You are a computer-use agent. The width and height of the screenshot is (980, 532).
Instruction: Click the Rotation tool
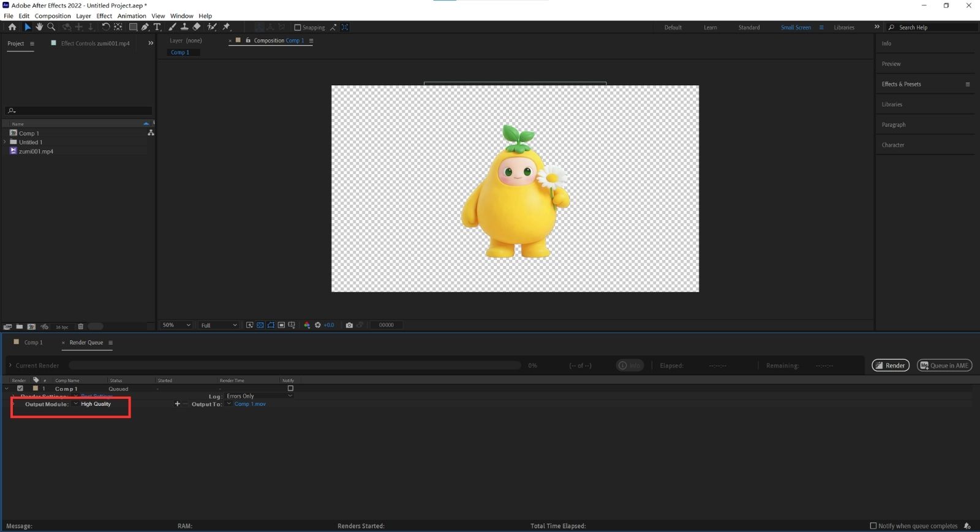pos(105,27)
